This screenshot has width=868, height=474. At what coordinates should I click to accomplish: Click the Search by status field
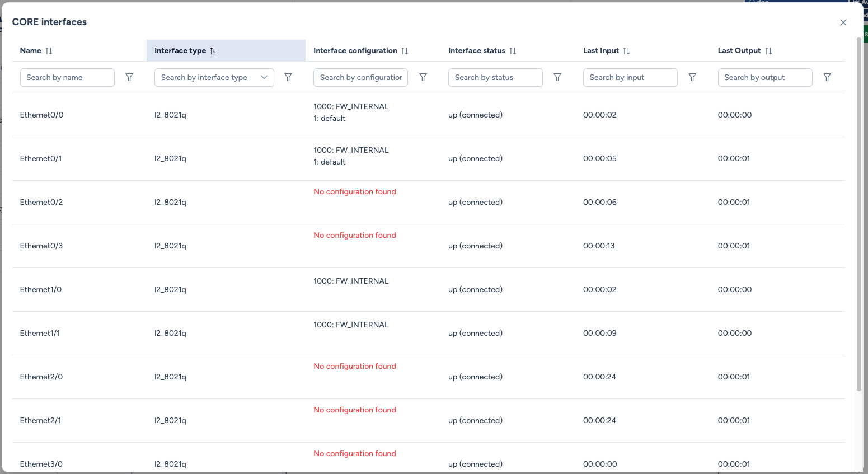pos(495,77)
